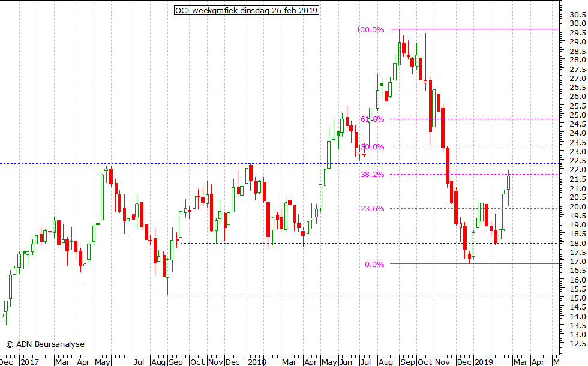Click the '15.0' price axis label
Image resolution: width=588 pixels, height=366 pixels.
tap(577, 299)
